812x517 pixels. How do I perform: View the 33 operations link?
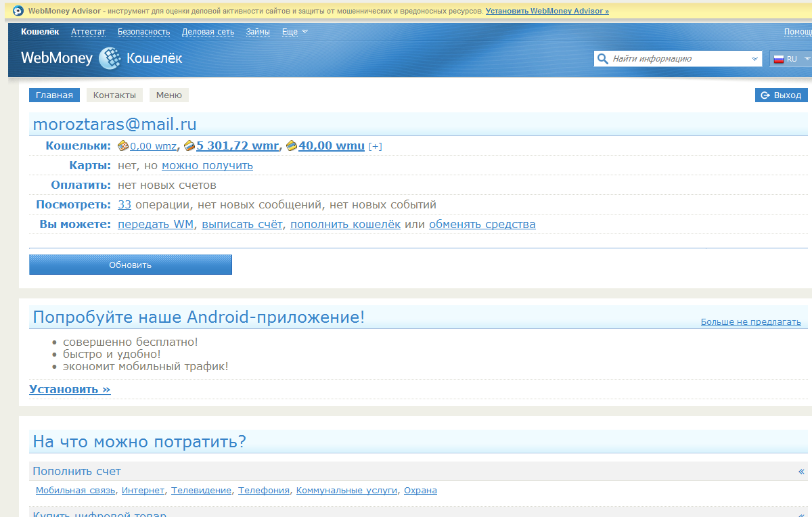[125, 204]
